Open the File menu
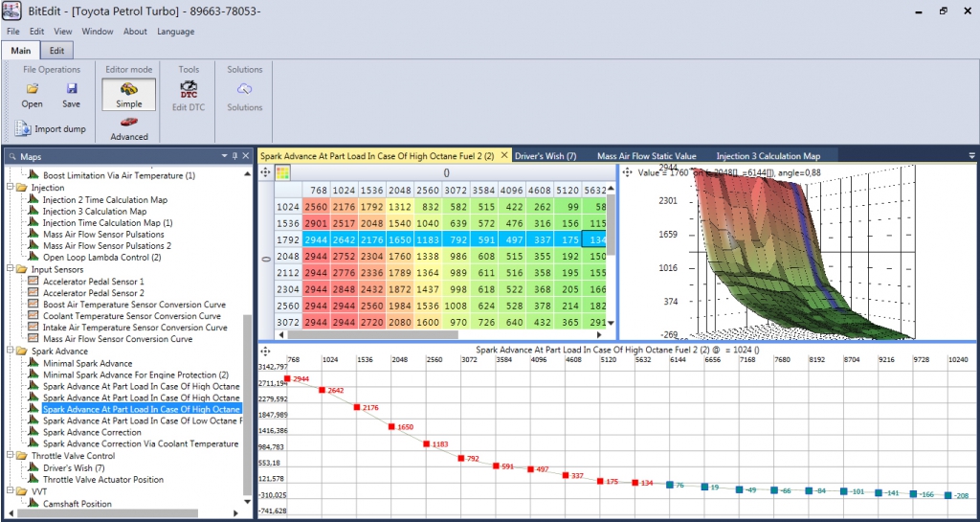This screenshot has width=980, height=522. pyautogui.click(x=13, y=32)
